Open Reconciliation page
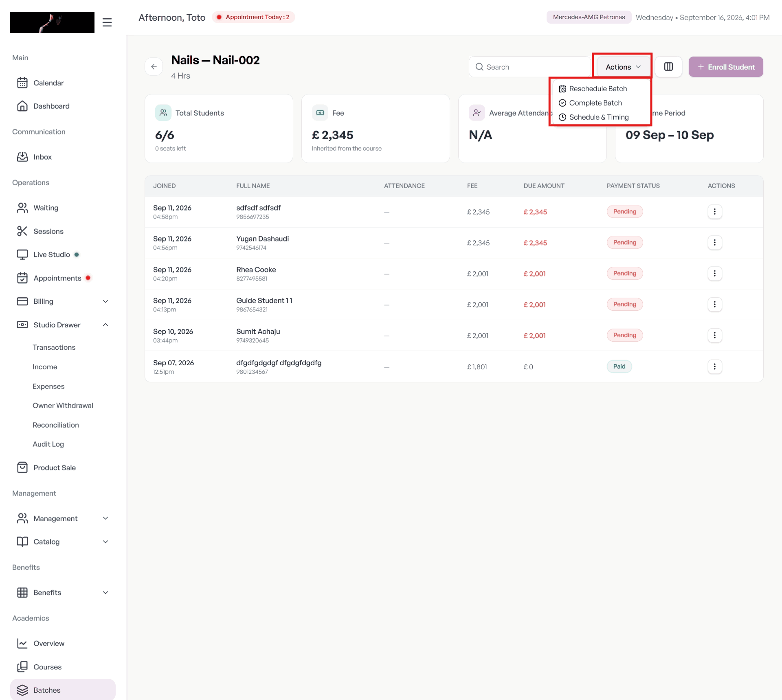The width and height of the screenshot is (782, 700). [56, 425]
